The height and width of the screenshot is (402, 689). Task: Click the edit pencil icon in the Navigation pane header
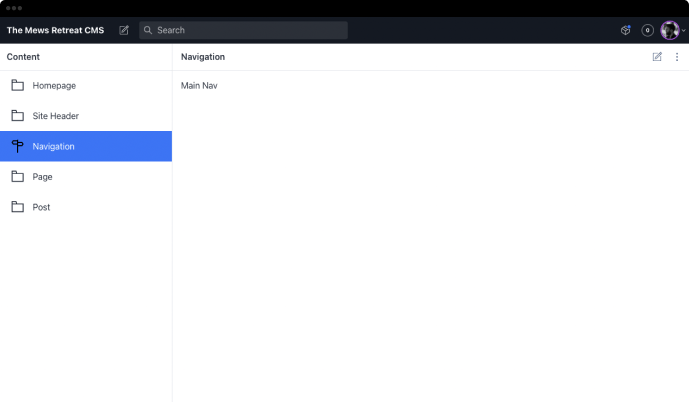pyautogui.click(x=657, y=57)
